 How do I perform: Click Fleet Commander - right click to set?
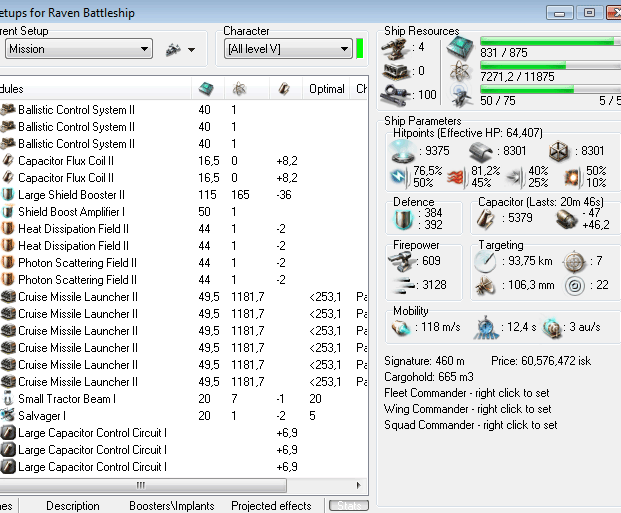pos(467,393)
